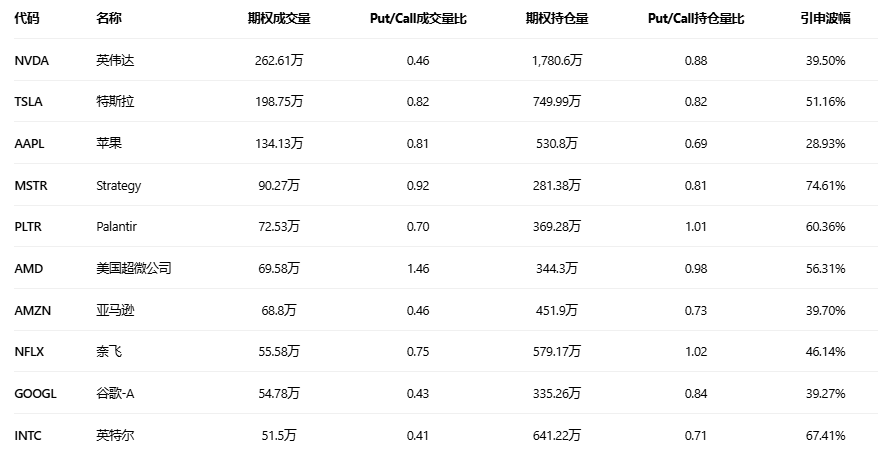Open the AMZN ticker link
The width and height of the screenshot is (880, 461).
[x=33, y=311]
